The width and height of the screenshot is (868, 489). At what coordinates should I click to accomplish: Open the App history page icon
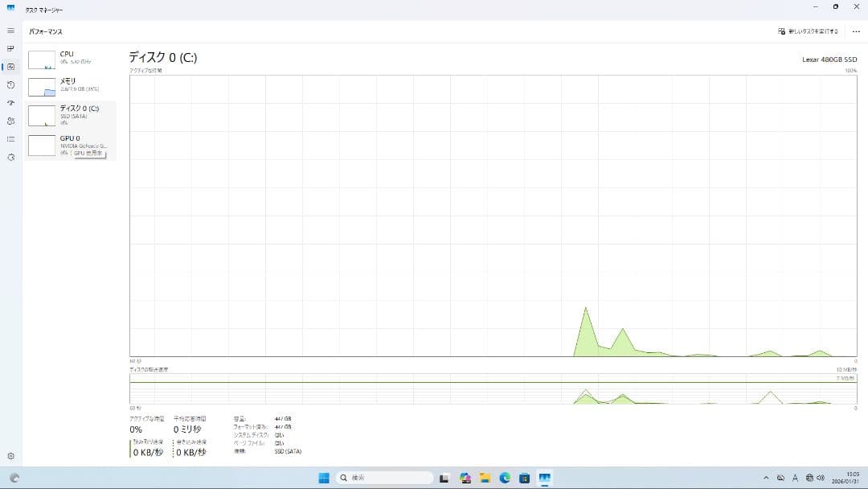(x=10, y=84)
